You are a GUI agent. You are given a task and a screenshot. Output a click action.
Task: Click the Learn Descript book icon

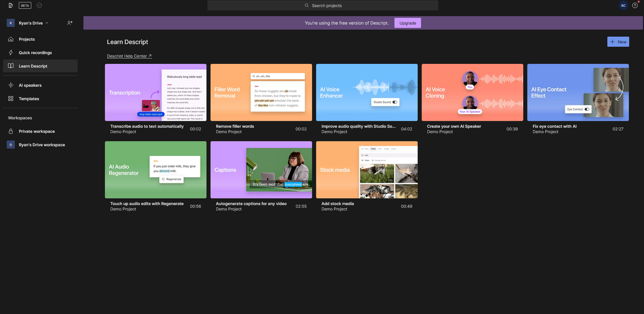(x=11, y=66)
